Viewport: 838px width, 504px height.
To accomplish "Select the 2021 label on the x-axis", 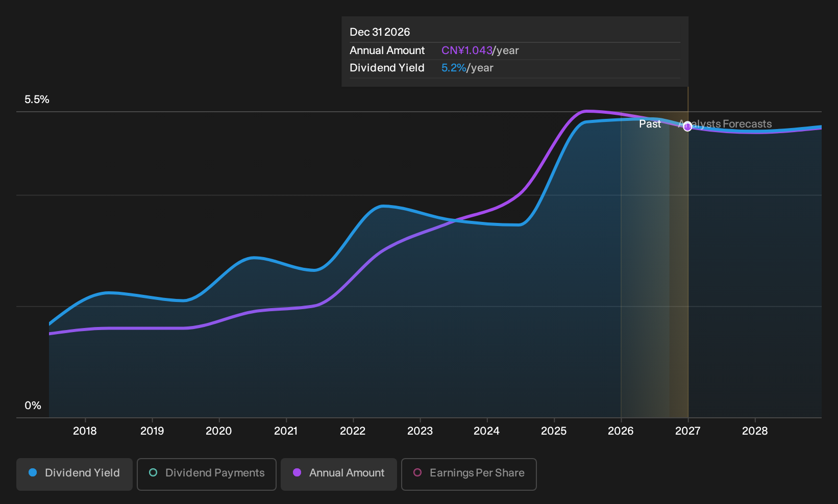I will [286, 431].
